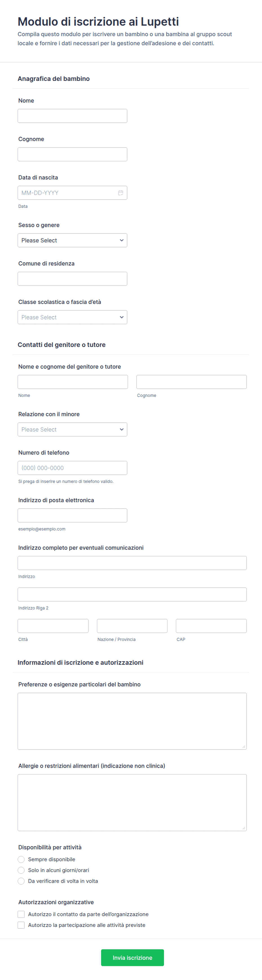
Task: Focus the Indirizzo di posta elettronica field
Action: [72, 515]
